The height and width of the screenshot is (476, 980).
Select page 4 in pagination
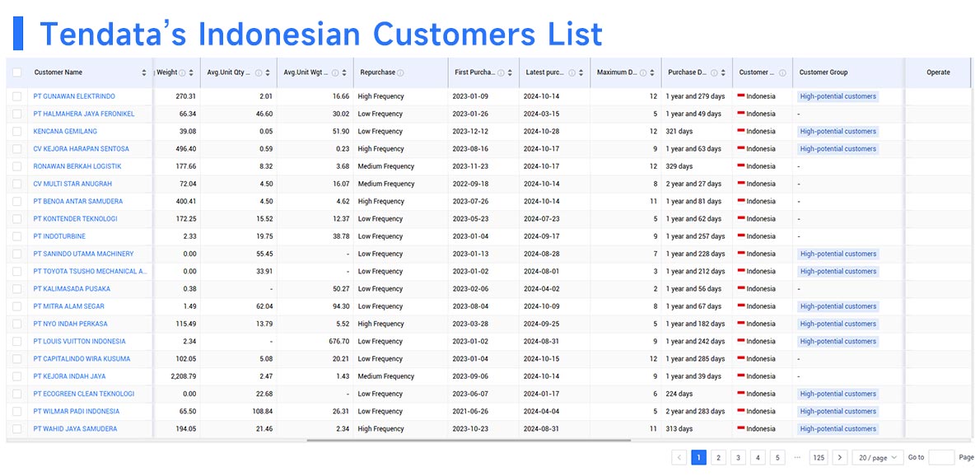point(758,457)
